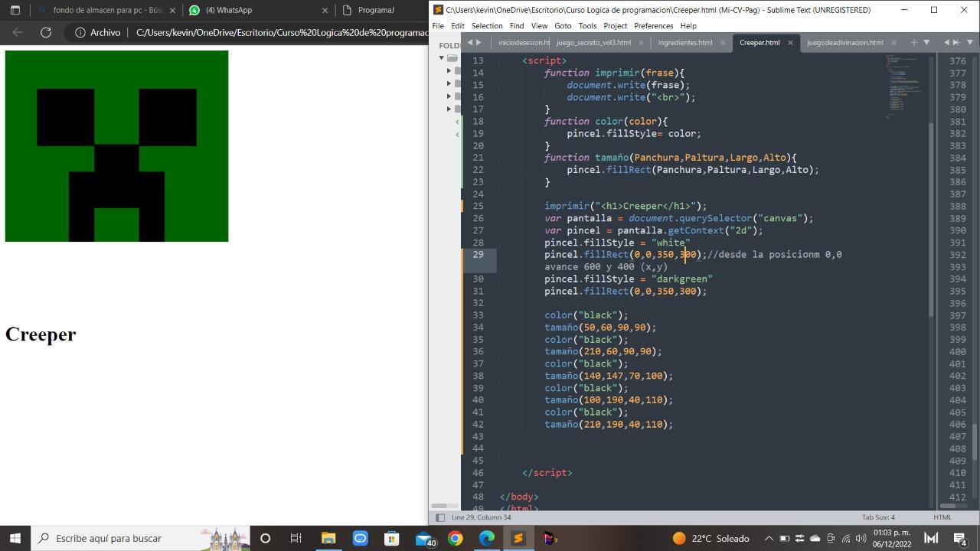
Task: Open the Windows Start menu
Action: tap(15, 538)
